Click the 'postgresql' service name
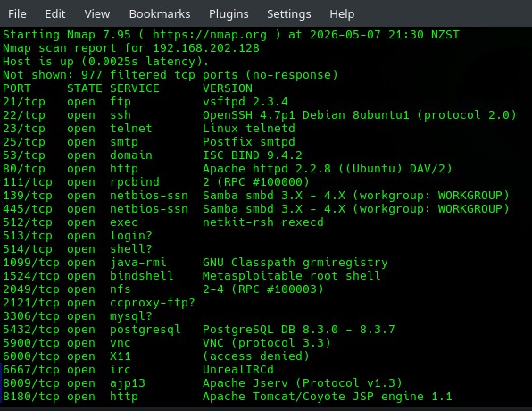The image size is (532, 411). tap(145, 330)
